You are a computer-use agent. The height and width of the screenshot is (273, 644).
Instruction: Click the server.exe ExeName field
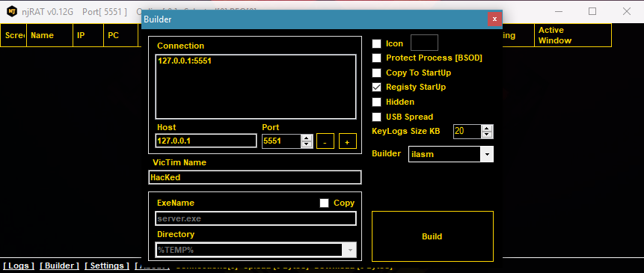tap(256, 218)
